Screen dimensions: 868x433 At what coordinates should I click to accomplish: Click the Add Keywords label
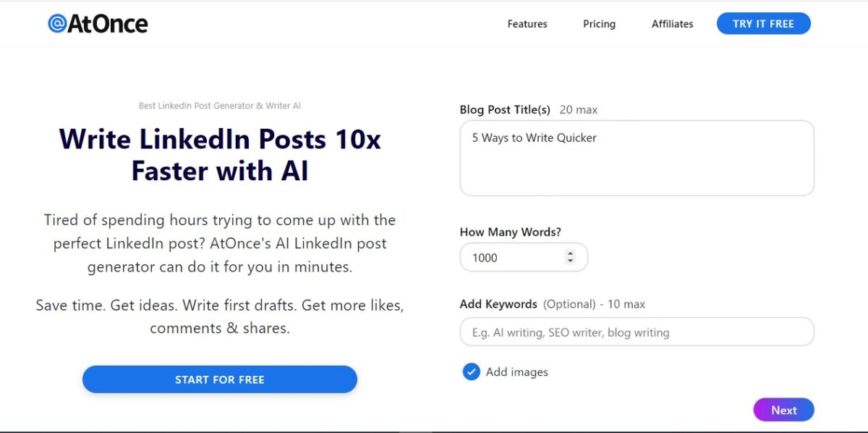(x=498, y=304)
